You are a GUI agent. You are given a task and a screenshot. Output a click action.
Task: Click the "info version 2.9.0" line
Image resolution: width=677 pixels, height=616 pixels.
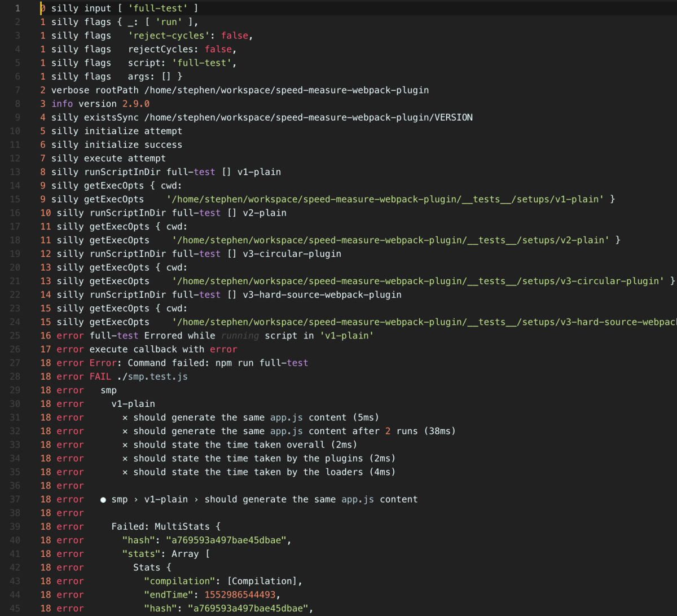pyautogui.click(x=94, y=104)
